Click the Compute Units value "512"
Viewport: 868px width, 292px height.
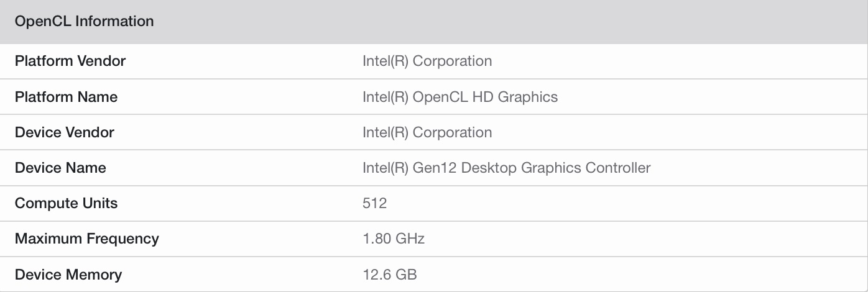coord(374,203)
